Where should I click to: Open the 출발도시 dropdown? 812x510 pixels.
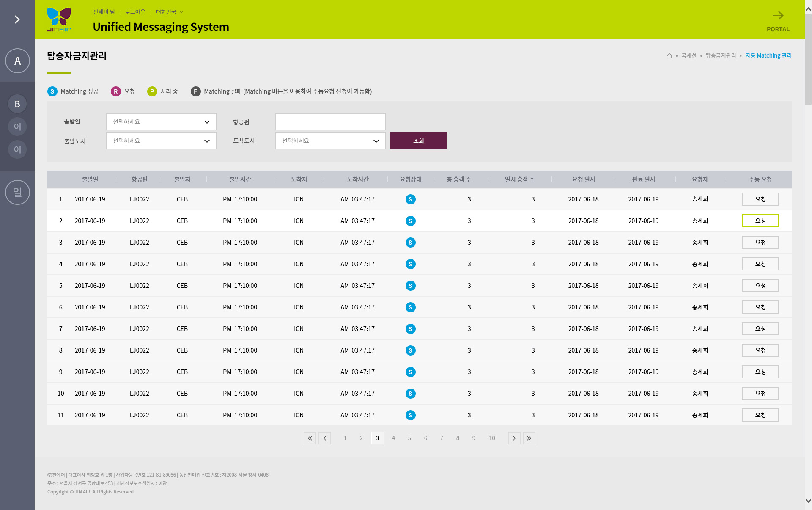click(x=161, y=141)
